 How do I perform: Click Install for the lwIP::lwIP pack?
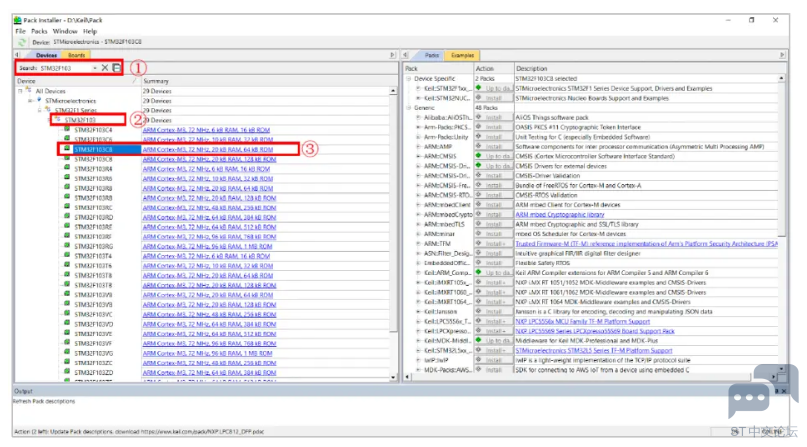click(494, 360)
